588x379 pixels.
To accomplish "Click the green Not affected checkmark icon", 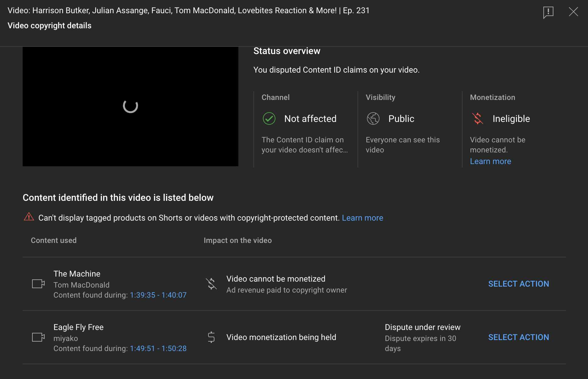I will click(269, 119).
